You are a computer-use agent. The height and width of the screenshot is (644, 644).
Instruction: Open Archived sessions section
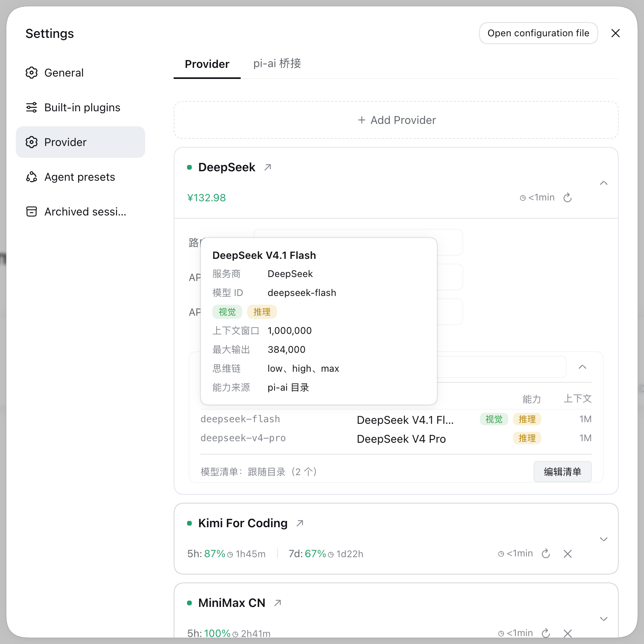point(80,212)
